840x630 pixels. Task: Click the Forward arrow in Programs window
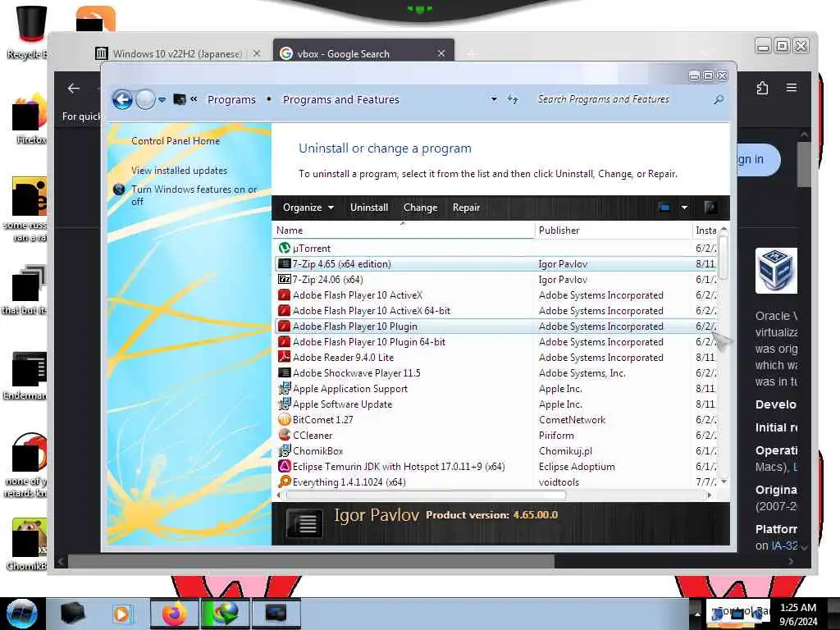pyautogui.click(x=145, y=99)
